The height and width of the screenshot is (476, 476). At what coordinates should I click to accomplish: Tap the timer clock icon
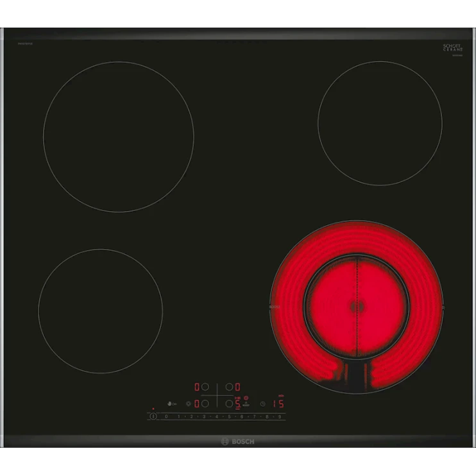[262, 404]
